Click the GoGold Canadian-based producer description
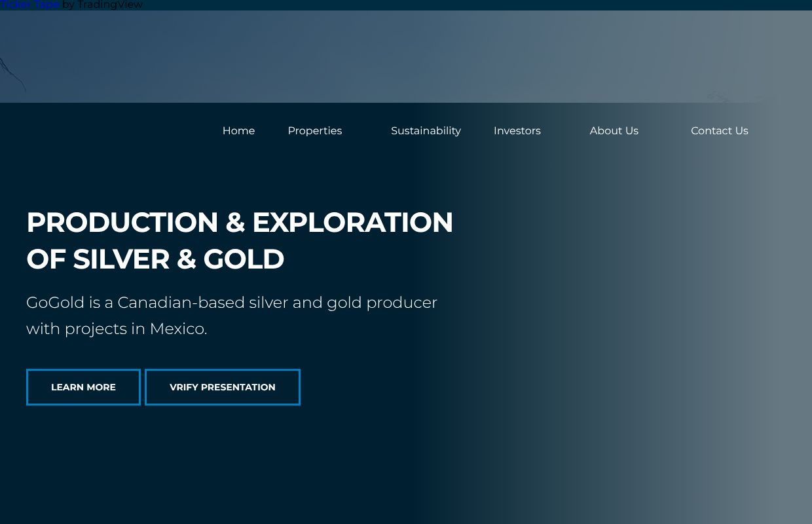This screenshot has width=812, height=524. 231,303
